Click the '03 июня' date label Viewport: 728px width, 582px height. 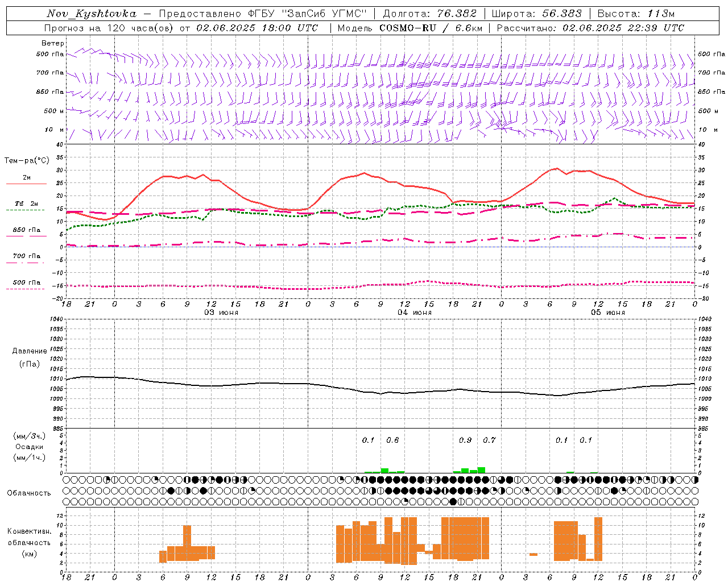[221, 312]
